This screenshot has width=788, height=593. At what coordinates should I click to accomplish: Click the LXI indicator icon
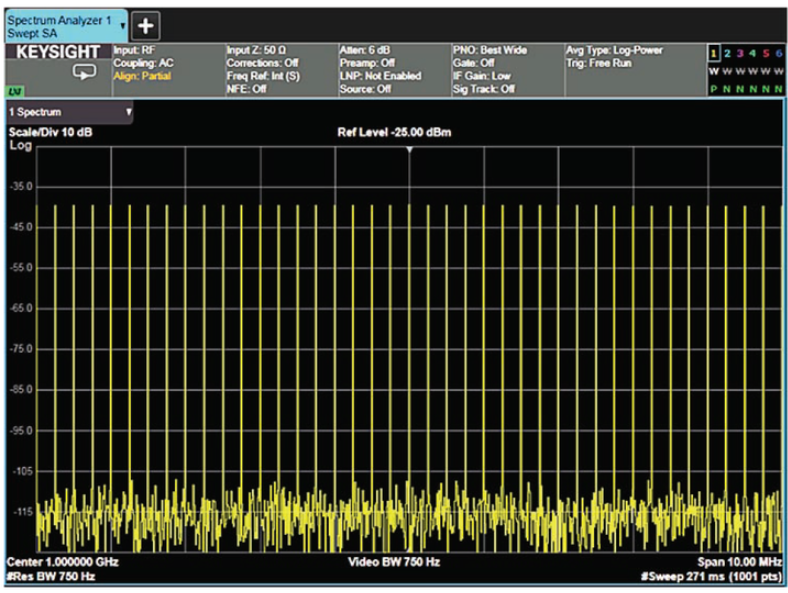[x=16, y=90]
